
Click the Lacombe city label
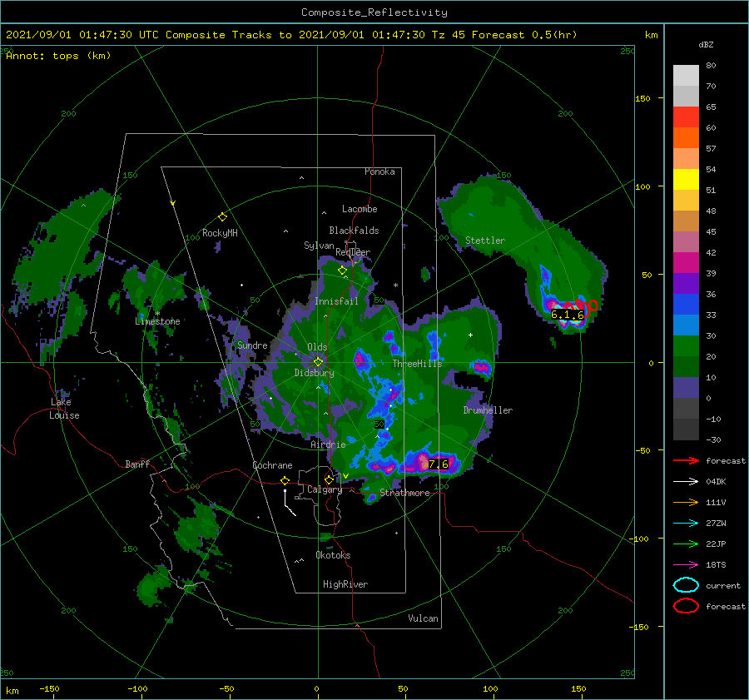click(360, 209)
